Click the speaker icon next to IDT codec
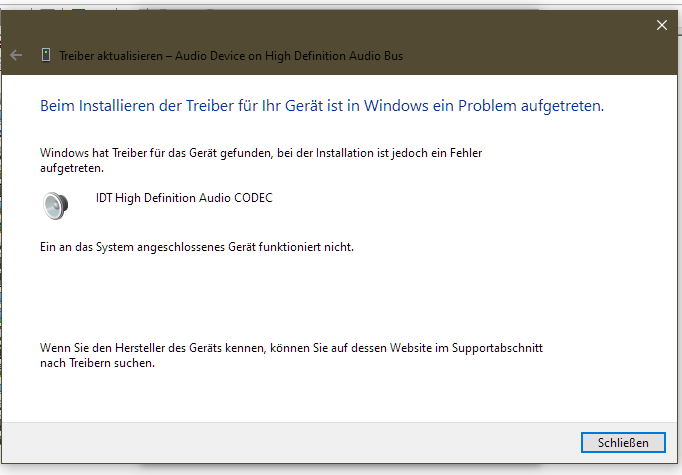682x475 pixels. tap(55, 205)
